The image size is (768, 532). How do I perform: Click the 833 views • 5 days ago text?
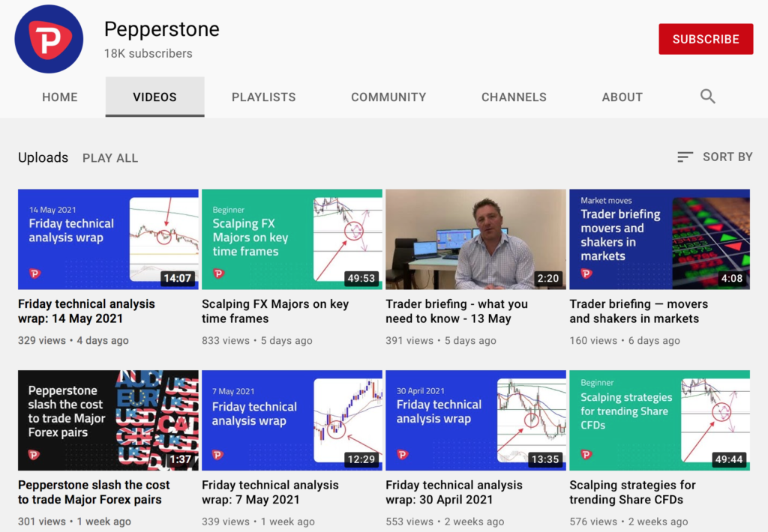click(257, 341)
